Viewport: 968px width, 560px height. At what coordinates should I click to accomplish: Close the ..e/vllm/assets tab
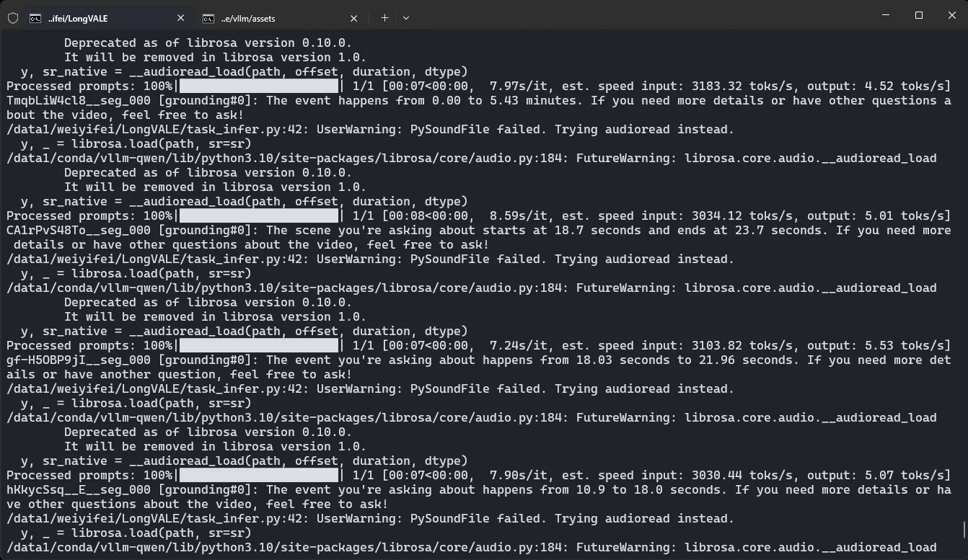(x=353, y=18)
